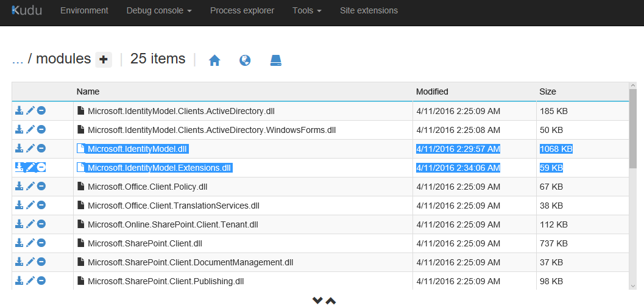Open the Tools dropdown menu
Screen dimensions: 644x308
click(306, 10)
